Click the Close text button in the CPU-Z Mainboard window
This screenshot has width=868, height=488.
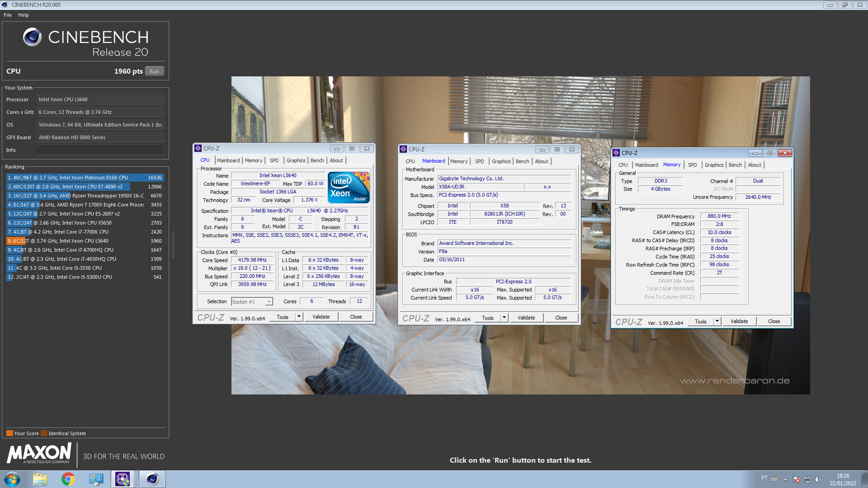[561, 318]
